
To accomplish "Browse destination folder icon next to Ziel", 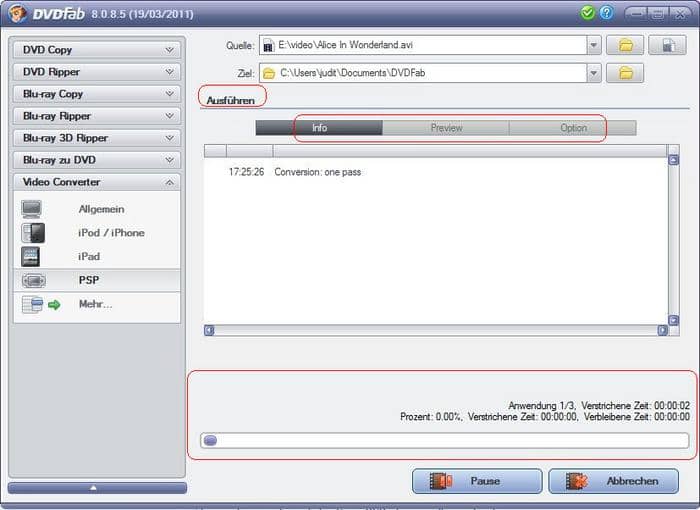I will [625, 73].
